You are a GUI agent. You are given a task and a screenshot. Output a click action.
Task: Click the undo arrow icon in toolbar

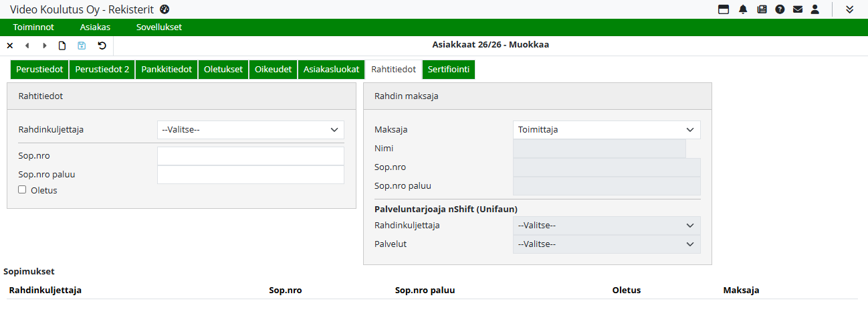pyautogui.click(x=102, y=46)
